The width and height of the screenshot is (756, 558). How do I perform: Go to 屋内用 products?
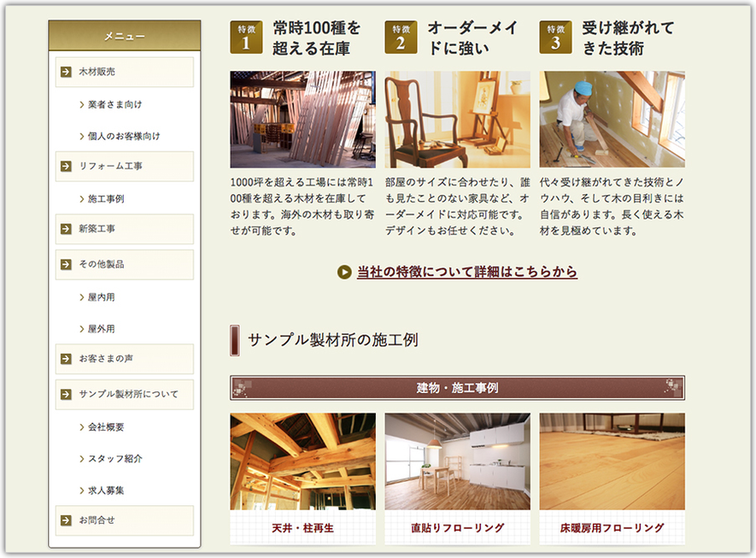point(101,297)
